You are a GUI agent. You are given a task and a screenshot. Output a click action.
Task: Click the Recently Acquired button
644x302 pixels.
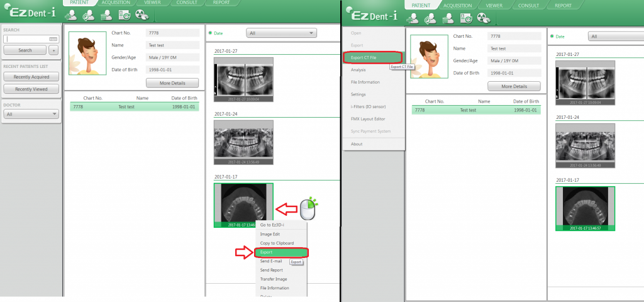click(31, 77)
